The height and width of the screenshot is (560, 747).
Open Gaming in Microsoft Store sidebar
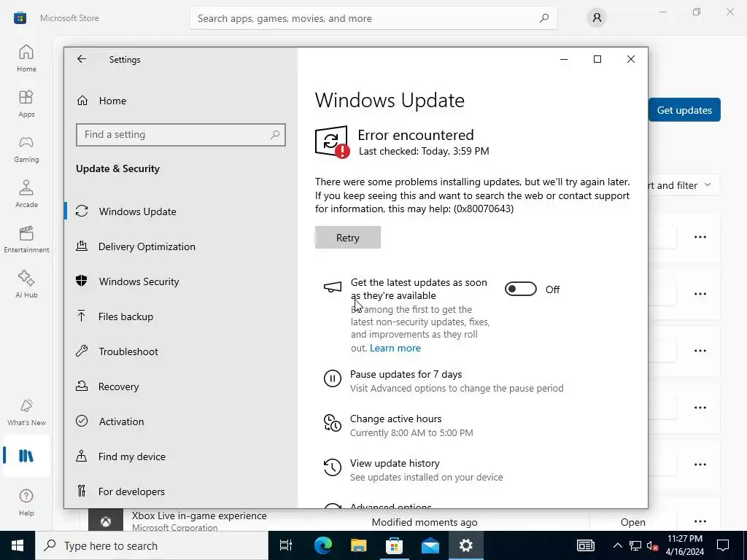coord(26,149)
